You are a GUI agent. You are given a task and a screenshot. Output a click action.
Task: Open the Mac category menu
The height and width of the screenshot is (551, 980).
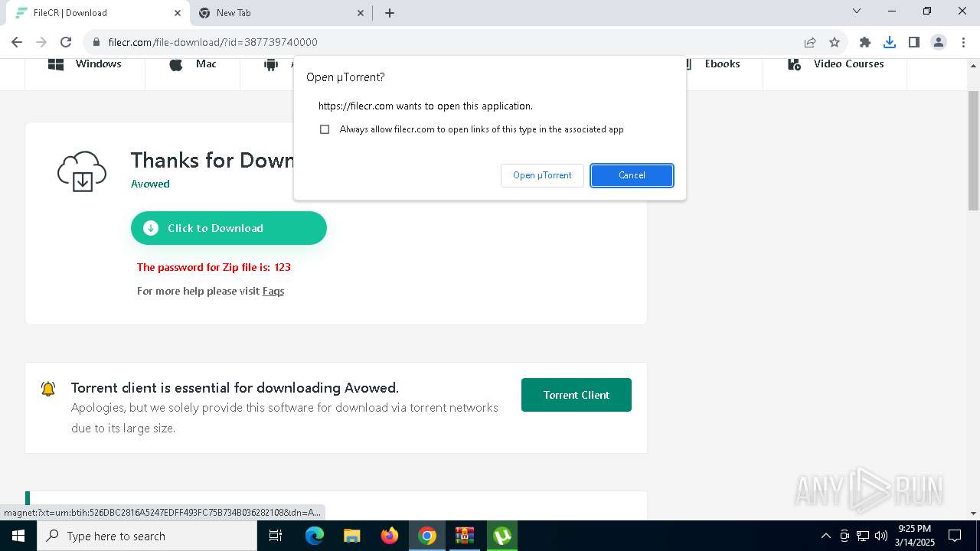[192, 64]
